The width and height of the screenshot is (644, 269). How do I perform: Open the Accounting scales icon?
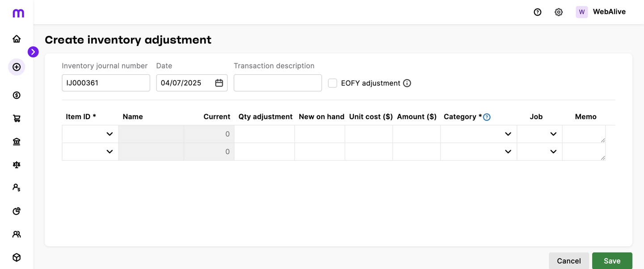pyautogui.click(x=17, y=165)
